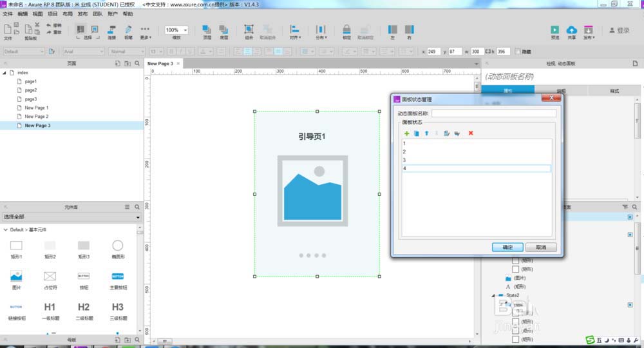The height and width of the screenshot is (348, 644).
Task: Click the duplicate state icon in dialog
Action: (x=416, y=133)
